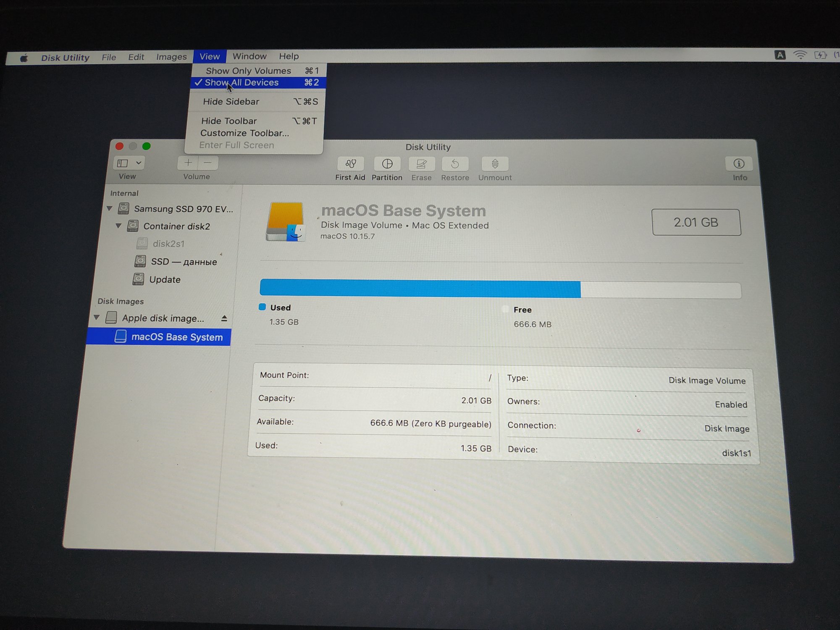Collapse the Container disk2 tree arrow

click(x=119, y=226)
